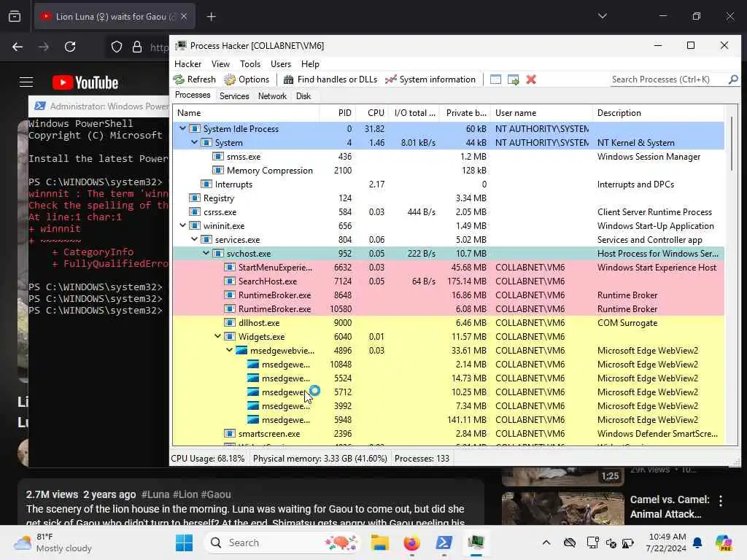Click the YouTube logo in browser
Image resolution: width=747 pixels, height=560 pixels.
(85, 82)
